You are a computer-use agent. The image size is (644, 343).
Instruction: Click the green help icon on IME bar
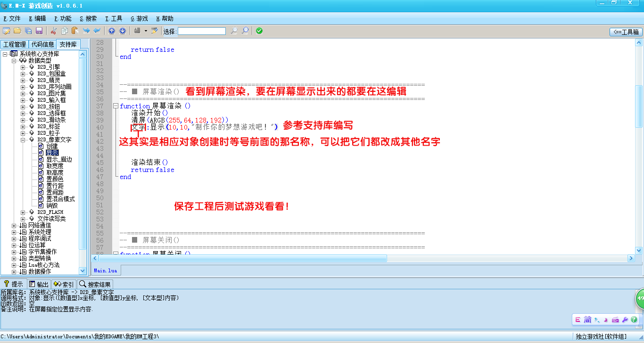tap(634, 319)
